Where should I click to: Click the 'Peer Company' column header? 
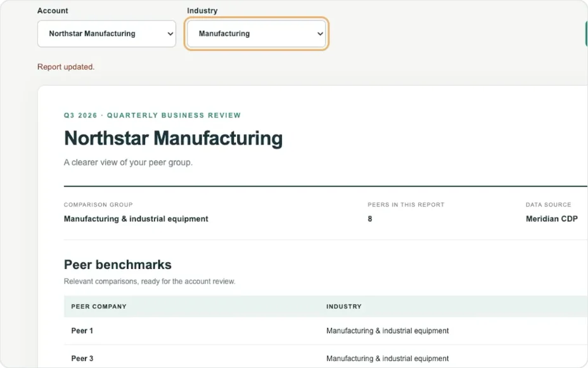[x=99, y=306]
